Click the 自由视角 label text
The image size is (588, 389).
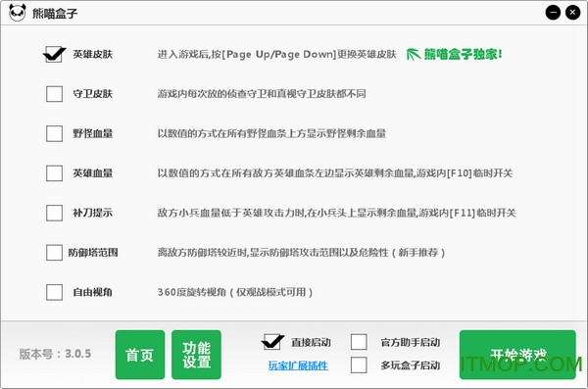(x=93, y=292)
